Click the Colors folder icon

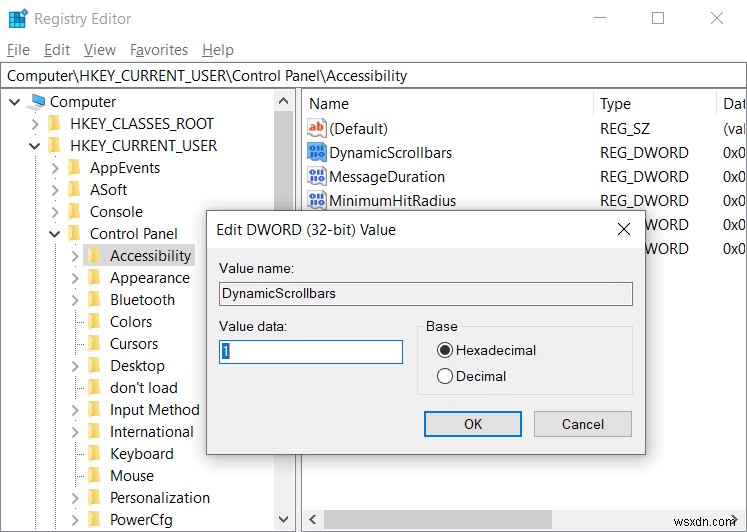tap(94, 321)
